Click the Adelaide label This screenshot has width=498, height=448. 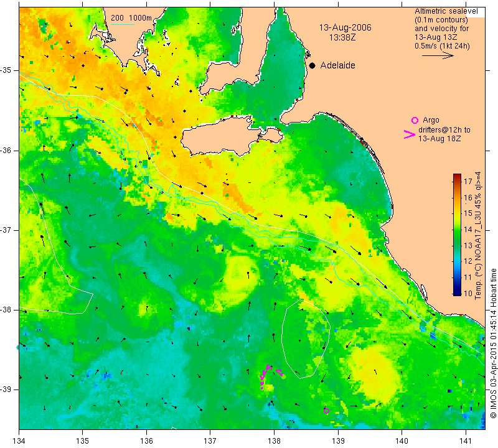tap(337, 65)
